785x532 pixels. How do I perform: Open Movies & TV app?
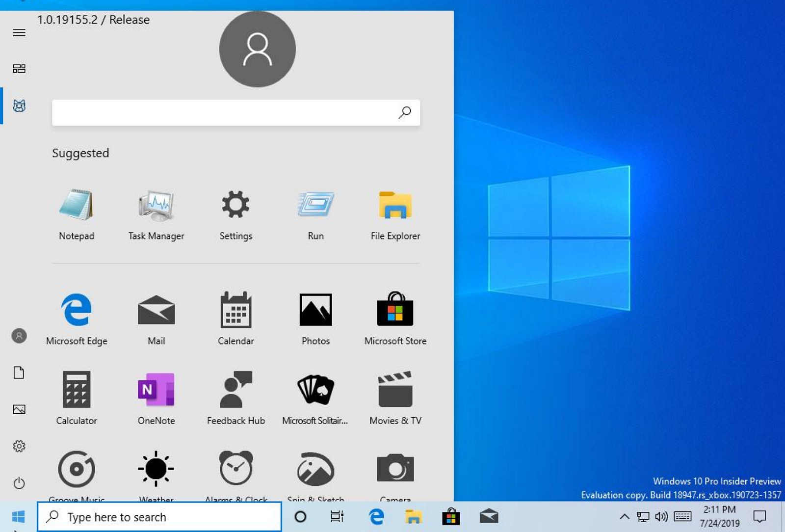click(395, 399)
